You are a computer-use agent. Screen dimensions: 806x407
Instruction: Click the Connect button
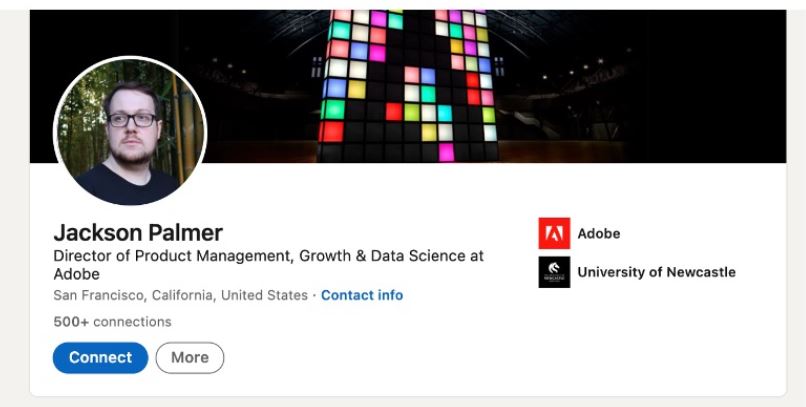tap(100, 357)
